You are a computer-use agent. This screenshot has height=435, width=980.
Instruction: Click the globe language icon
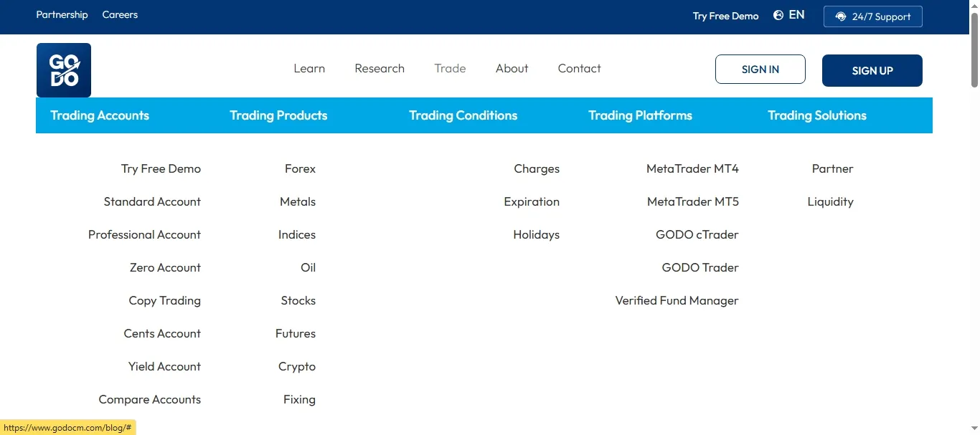pos(778,15)
